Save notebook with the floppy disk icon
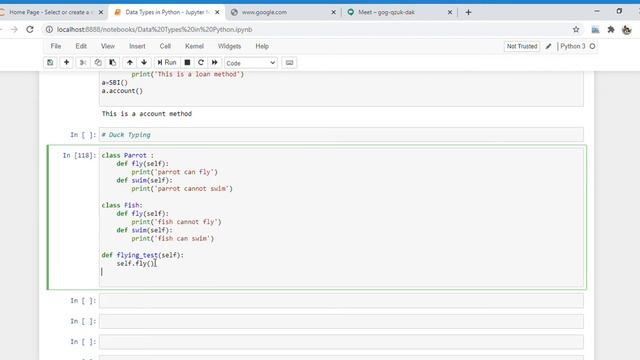640x360 pixels. coord(50,63)
